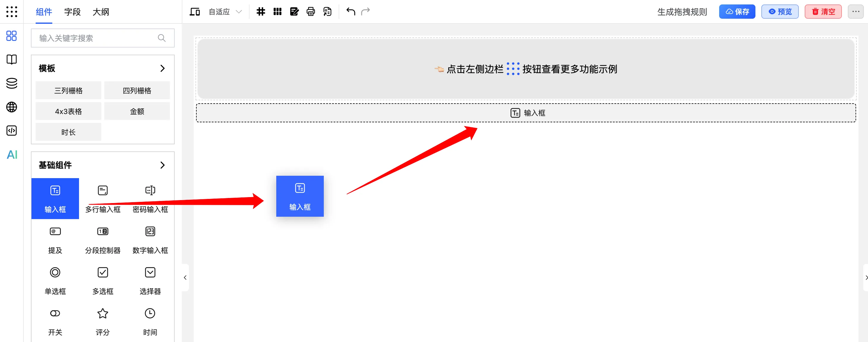Select the 多选框 checkbox component
Screen dimensions: 868x342
pyautogui.click(x=103, y=280)
